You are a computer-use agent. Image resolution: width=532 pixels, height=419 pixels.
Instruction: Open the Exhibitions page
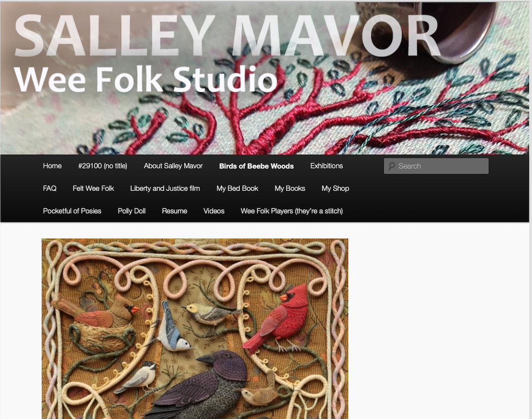(x=326, y=166)
